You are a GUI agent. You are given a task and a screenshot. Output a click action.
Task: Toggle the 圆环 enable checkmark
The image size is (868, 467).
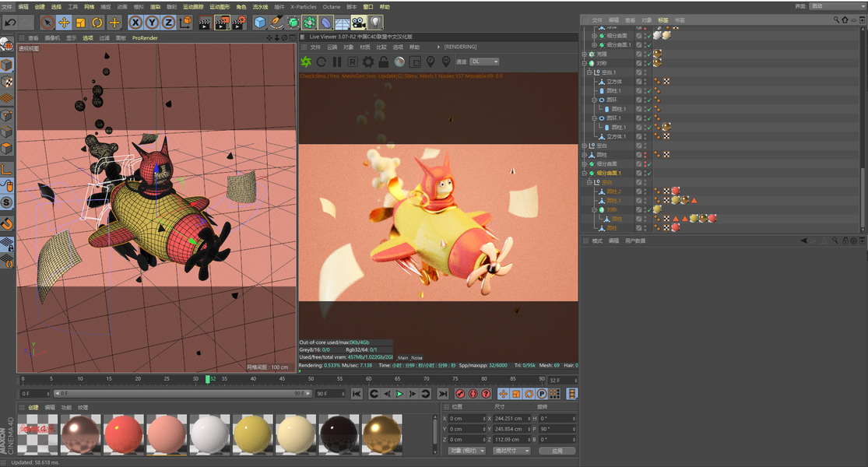pyautogui.click(x=649, y=100)
